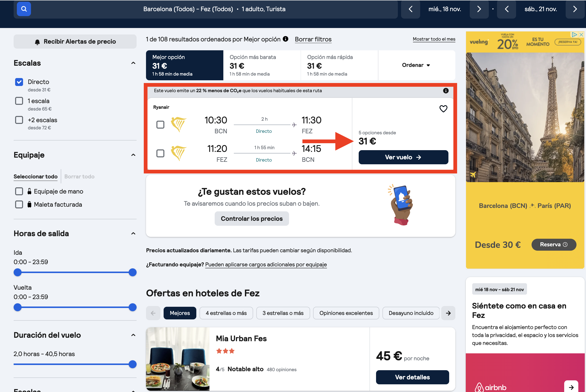Click Recibir Alertas de precio button
Viewport: 586px width, 392px height.
tap(75, 41)
